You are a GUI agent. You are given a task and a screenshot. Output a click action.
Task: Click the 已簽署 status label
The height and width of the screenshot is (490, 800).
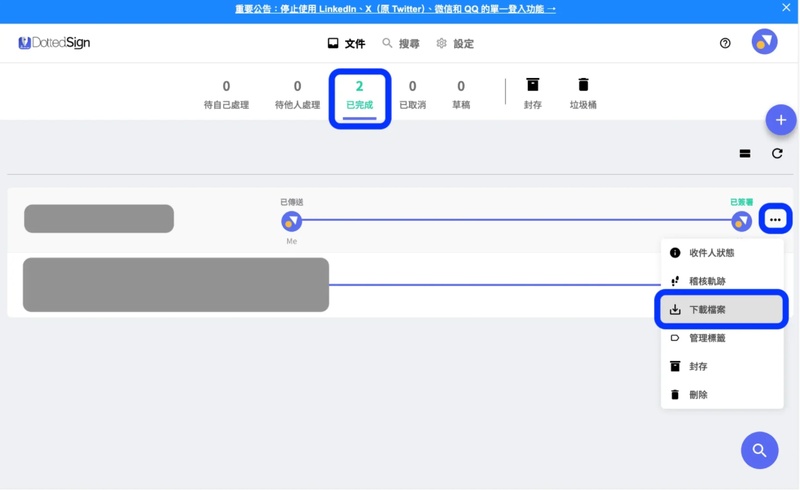tap(741, 202)
